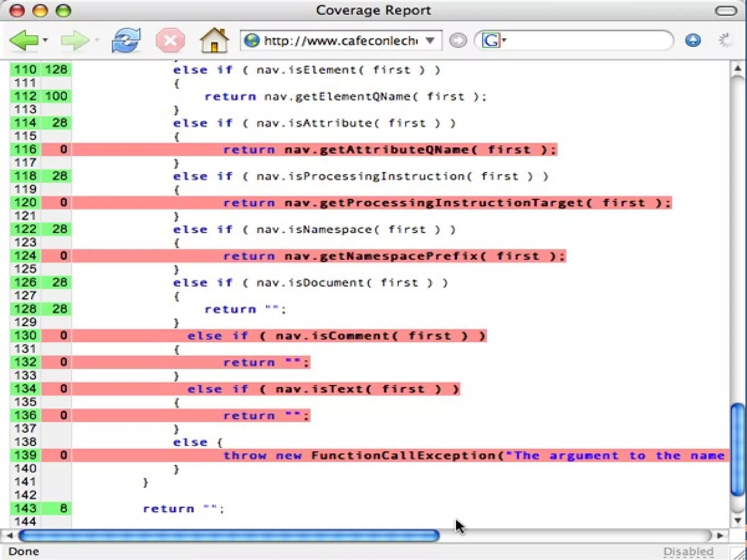Click the Disabled label in the status bar

coord(688,551)
